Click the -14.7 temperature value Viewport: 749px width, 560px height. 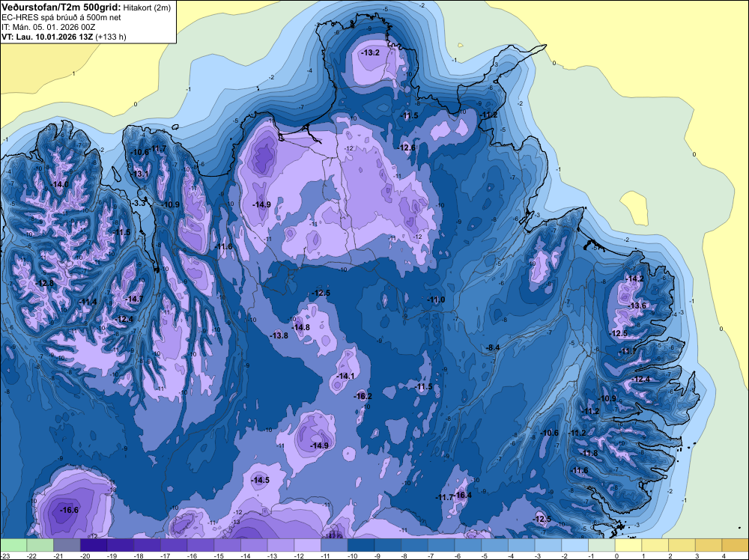pyautogui.click(x=134, y=299)
